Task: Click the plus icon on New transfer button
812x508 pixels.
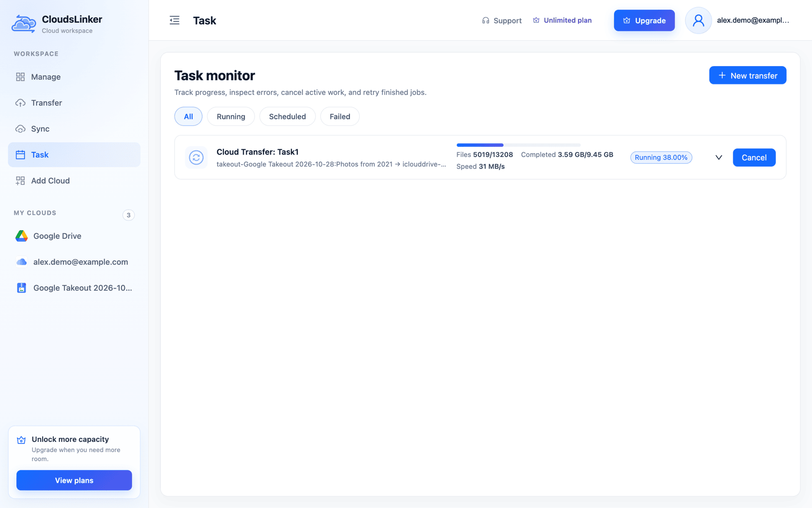Action: (722, 75)
